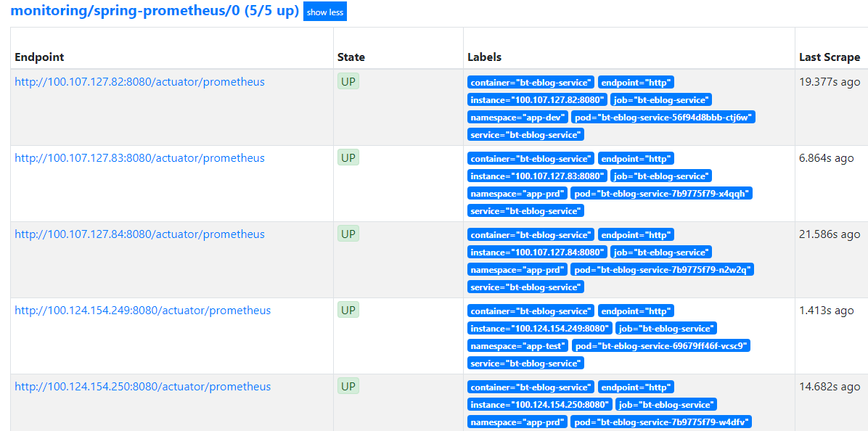Click pod label bt-eblog-service-7b9775f79-w4dfv
This screenshot has height=431, width=868.
click(661, 423)
